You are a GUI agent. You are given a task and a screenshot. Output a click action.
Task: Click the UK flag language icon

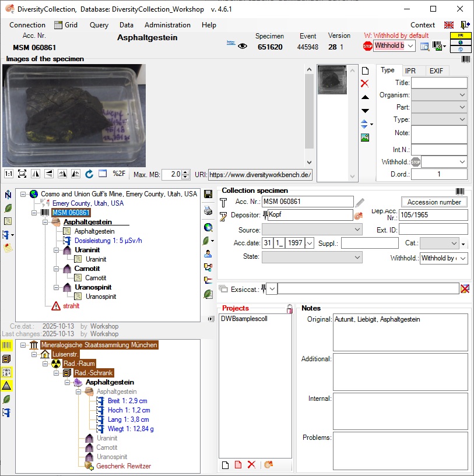click(449, 25)
